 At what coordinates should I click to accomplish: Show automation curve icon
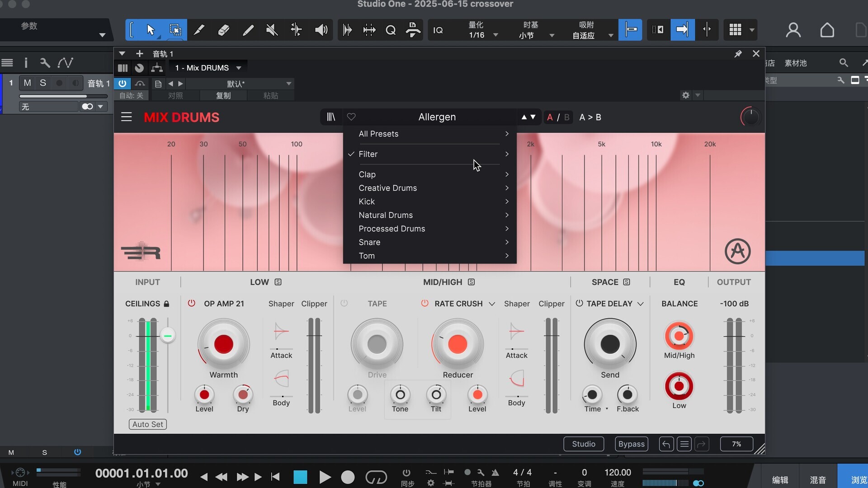(66, 63)
